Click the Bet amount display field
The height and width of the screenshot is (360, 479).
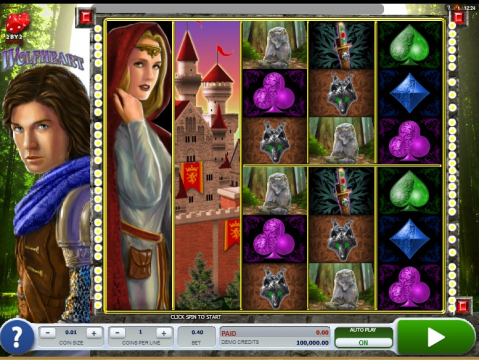pos(197,337)
